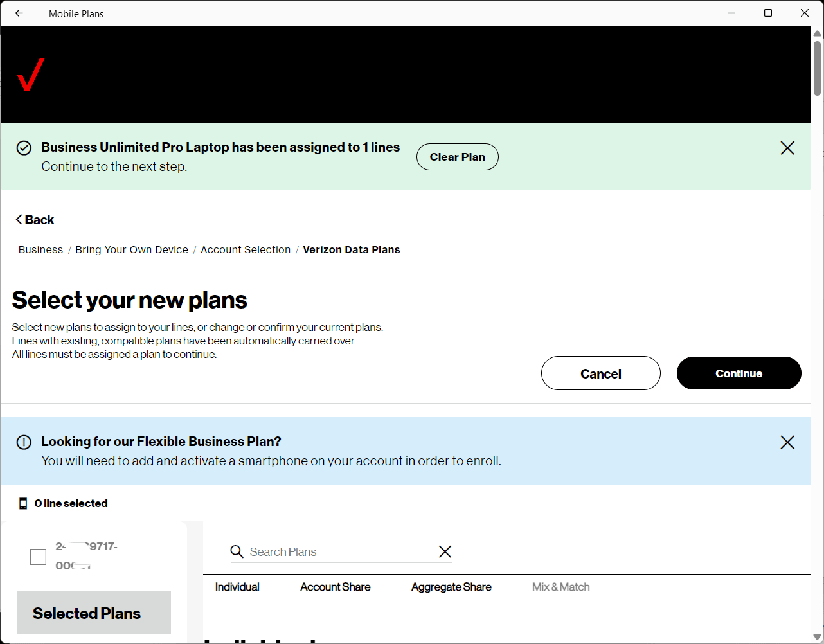Click the red Verizon checkmark logo
This screenshot has height=644, width=824.
pyautogui.click(x=31, y=75)
